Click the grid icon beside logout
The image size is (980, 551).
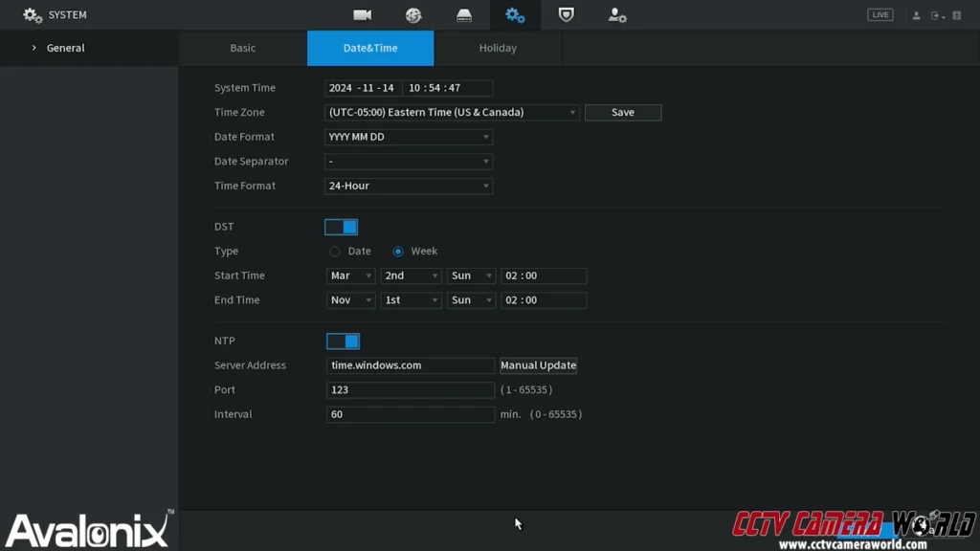coord(957,15)
